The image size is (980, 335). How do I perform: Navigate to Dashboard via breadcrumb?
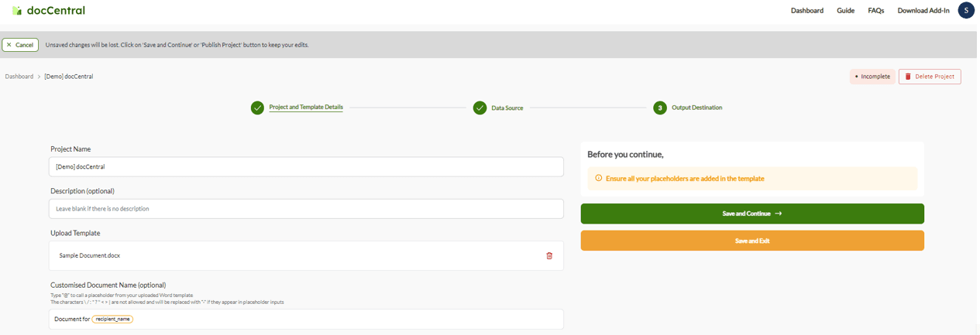pos(19,77)
